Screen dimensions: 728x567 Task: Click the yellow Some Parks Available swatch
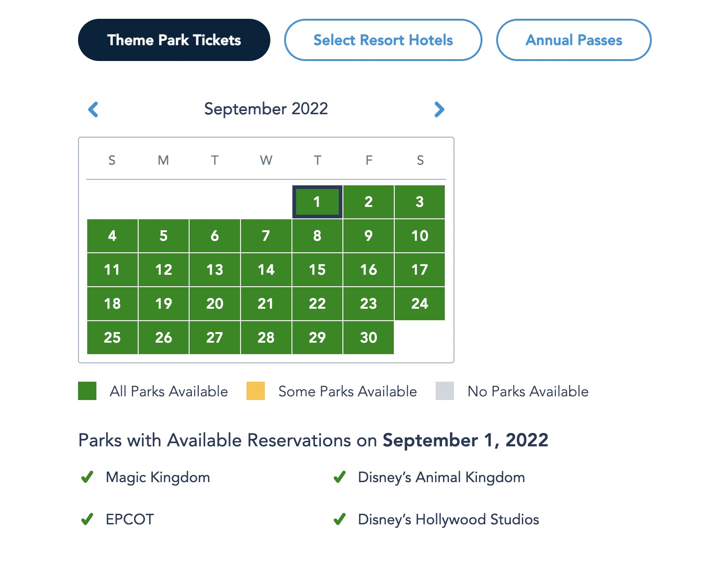point(256,391)
